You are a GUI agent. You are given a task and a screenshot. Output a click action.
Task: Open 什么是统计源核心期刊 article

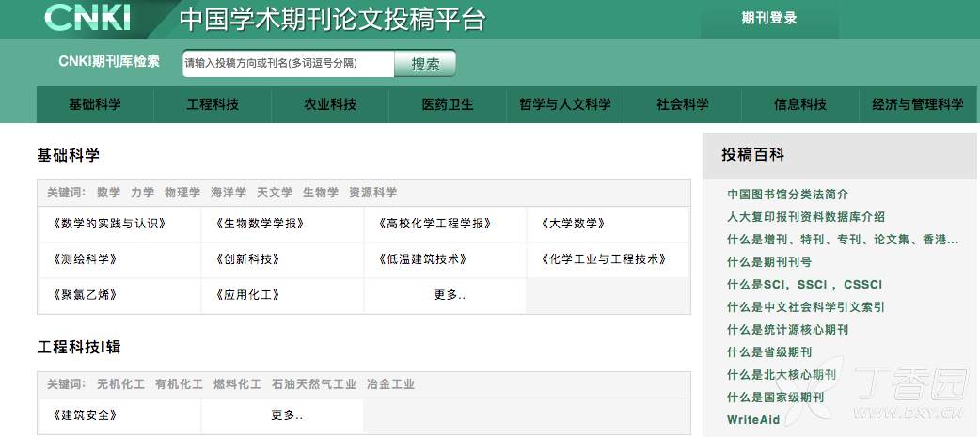coord(787,330)
